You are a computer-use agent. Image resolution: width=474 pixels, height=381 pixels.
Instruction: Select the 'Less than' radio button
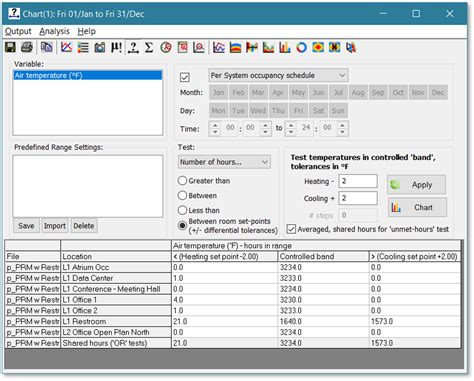[182, 210]
